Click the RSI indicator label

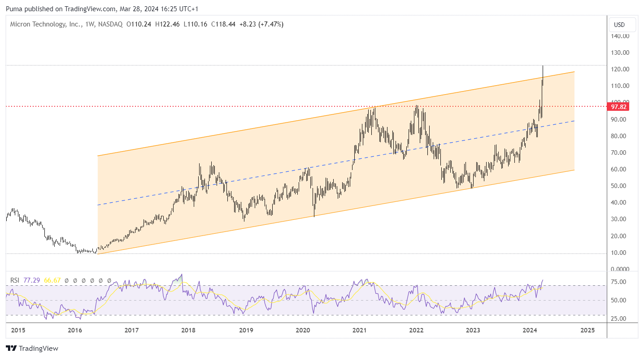15,280
